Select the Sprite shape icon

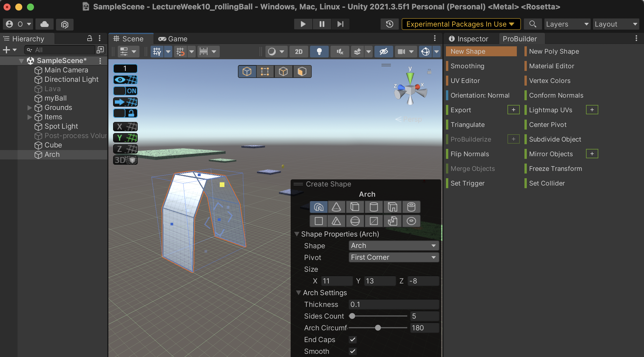point(374,221)
